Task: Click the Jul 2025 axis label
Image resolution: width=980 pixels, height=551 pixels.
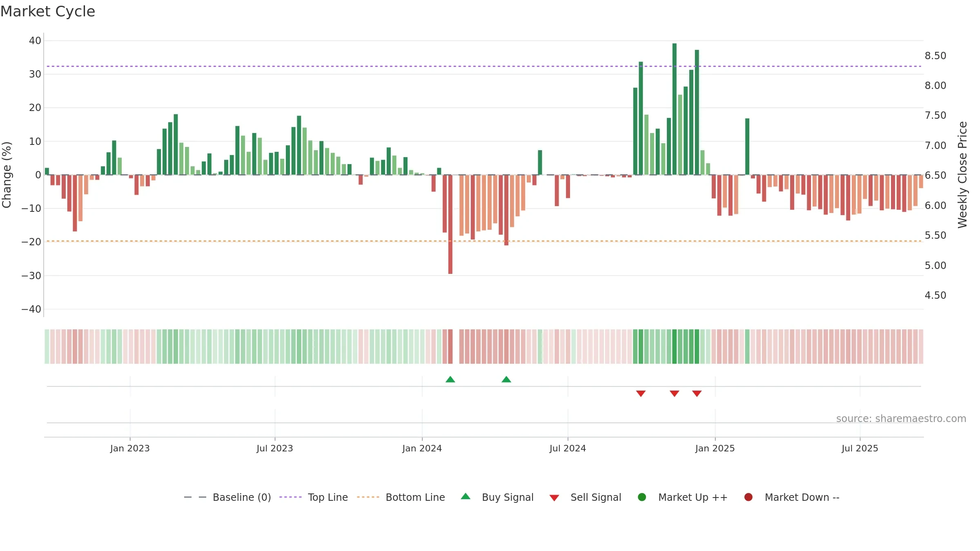Action: 860,449
